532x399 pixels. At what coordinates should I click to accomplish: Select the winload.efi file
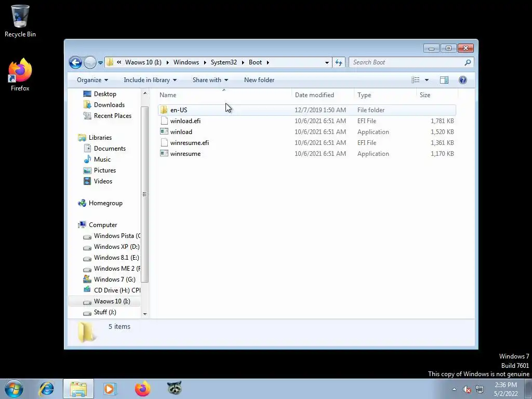[307, 121]
